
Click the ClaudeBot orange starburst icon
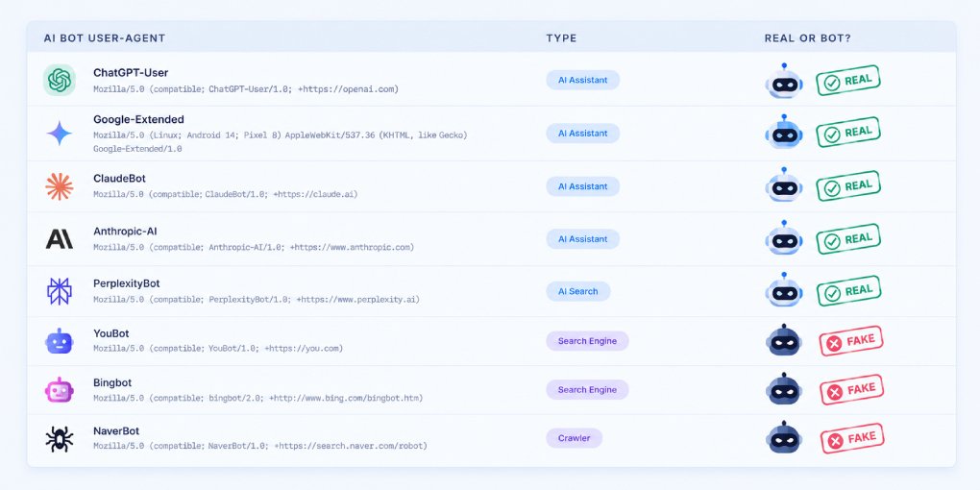coord(60,186)
